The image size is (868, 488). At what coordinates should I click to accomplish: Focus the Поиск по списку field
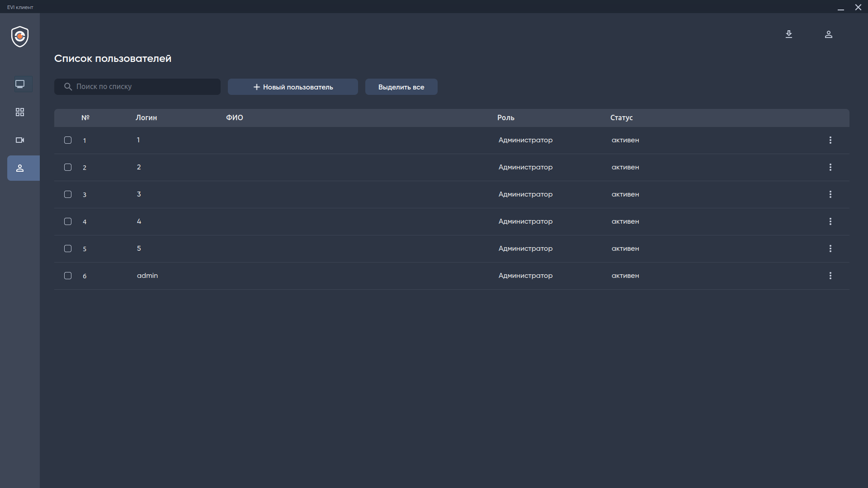(x=145, y=87)
